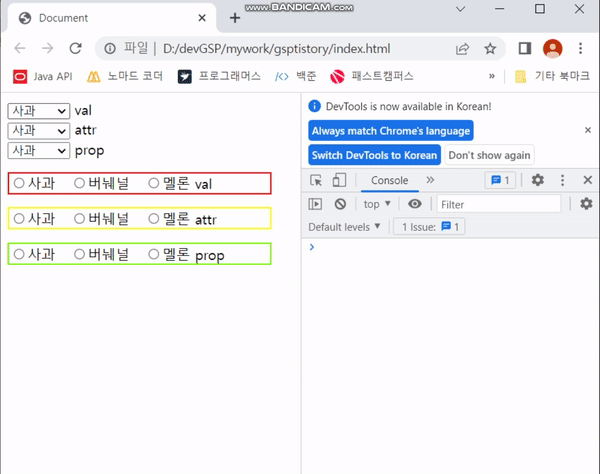
Task: Close the Document tab
Action: tap(202, 18)
